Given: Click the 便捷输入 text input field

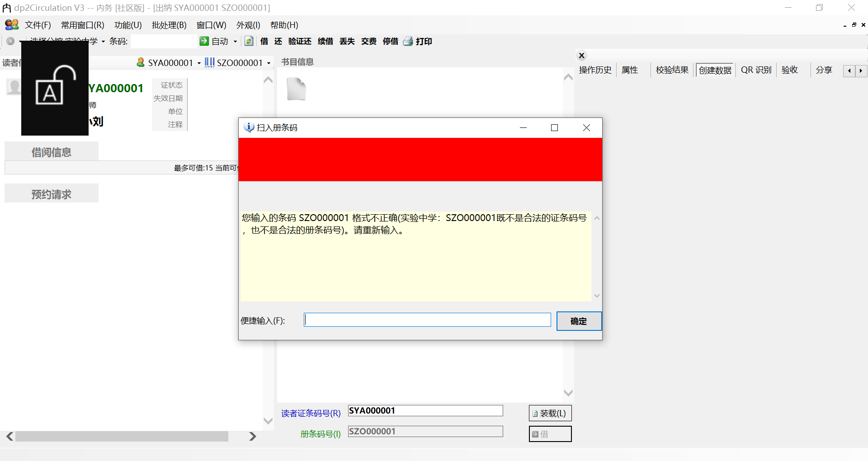Looking at the screenshot, I should [x=427, y=320].
